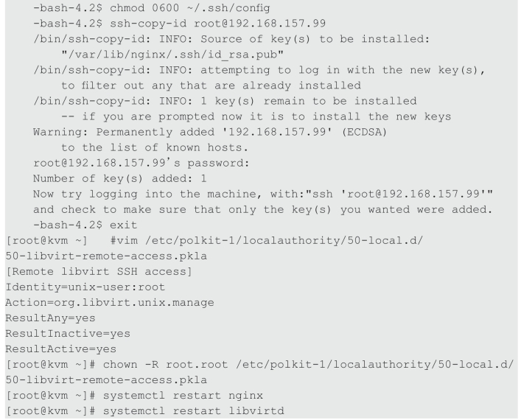Click the Warning Permanently added line
This screenshot has height=420, width=521.
click(210, 132)
